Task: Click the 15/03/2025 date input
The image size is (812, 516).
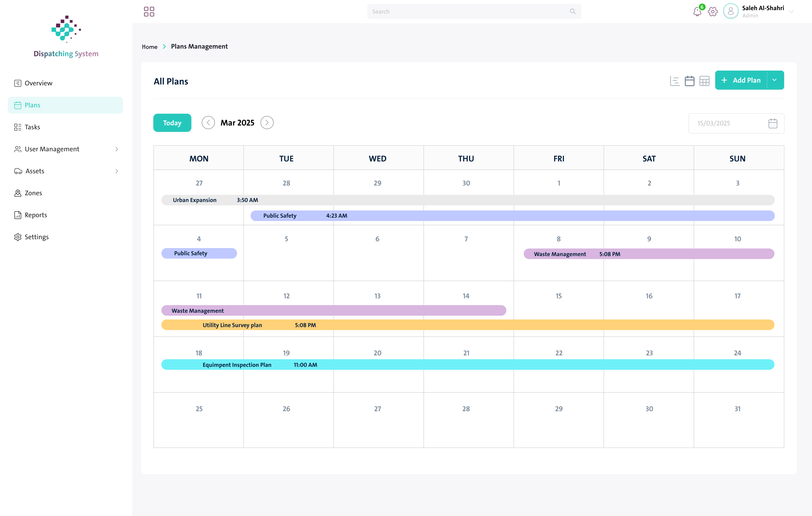Action: [x=736, y=123]
